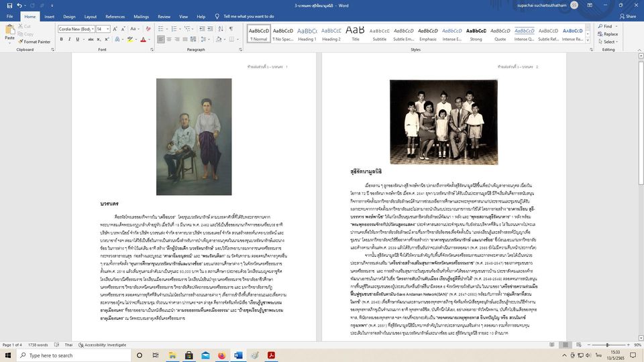Apply subscript formatting
The height and width of the screenshot is (362, 644).
(99, 40)
